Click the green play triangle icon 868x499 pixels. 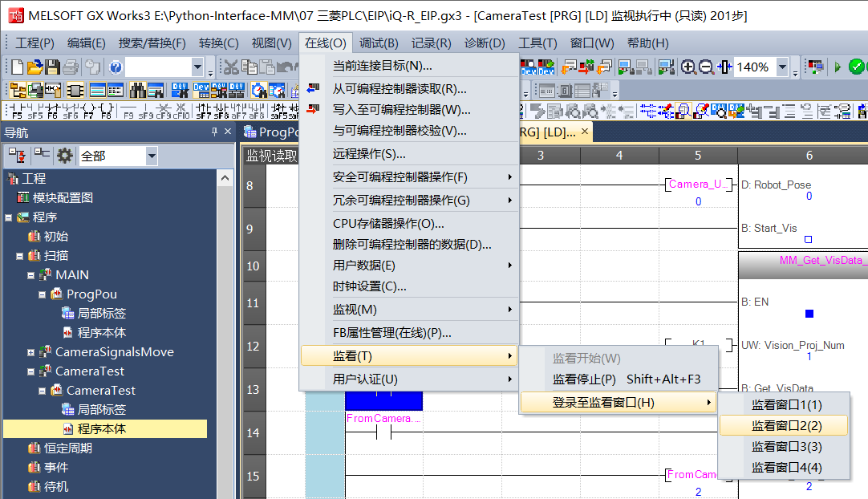838,67
